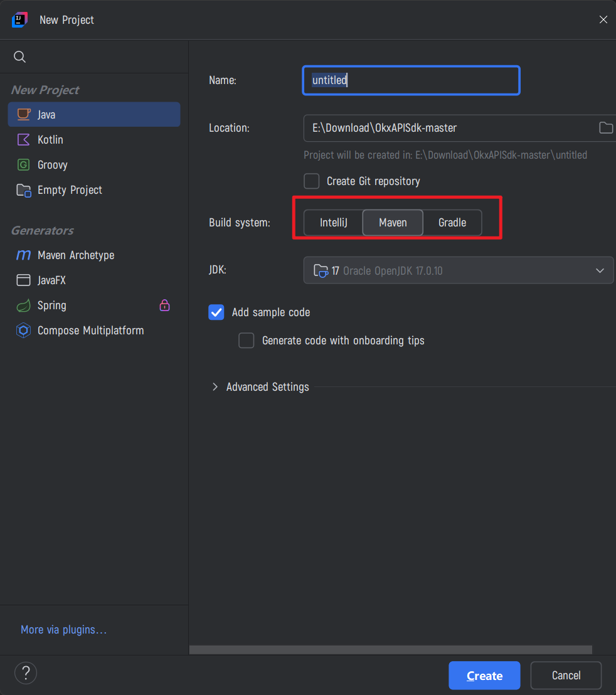The height and width of the screenshot is (695, 616).
Task: Click the JDK folder icon in dropdown
Action: (x=321, y=270)
